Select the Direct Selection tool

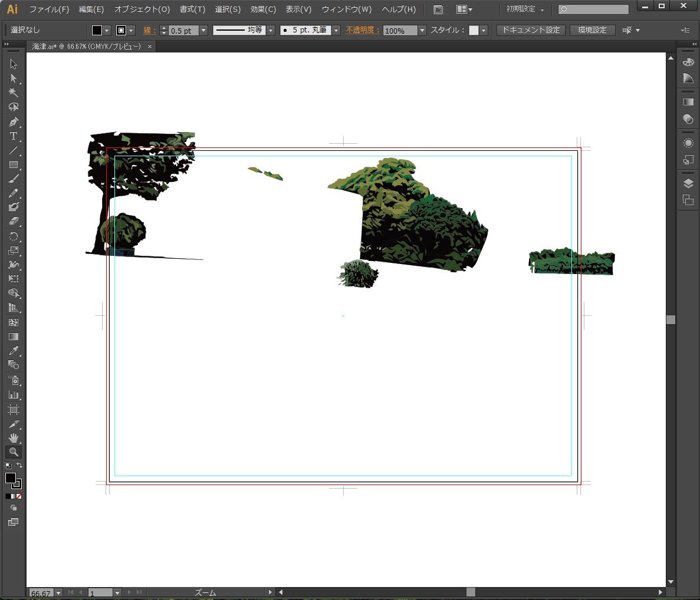coord(14,78)
